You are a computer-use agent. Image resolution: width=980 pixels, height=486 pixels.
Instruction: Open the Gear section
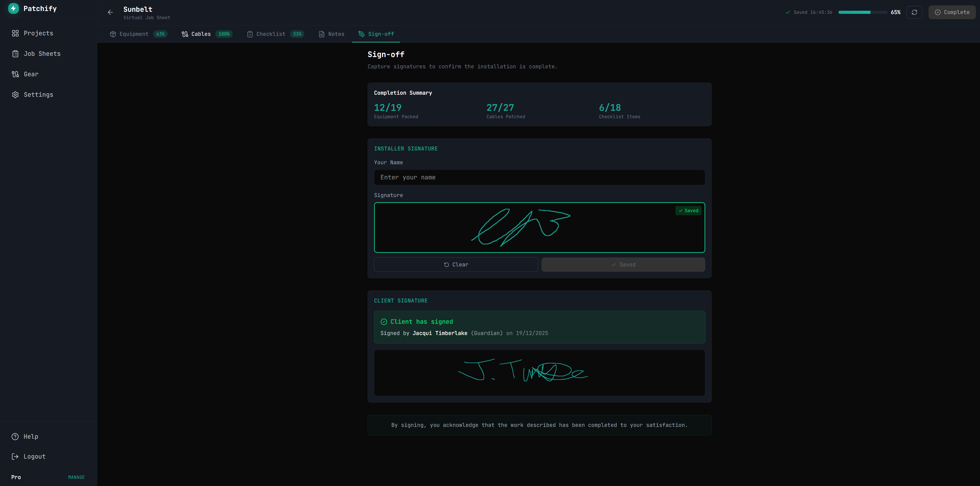point(31,74)
